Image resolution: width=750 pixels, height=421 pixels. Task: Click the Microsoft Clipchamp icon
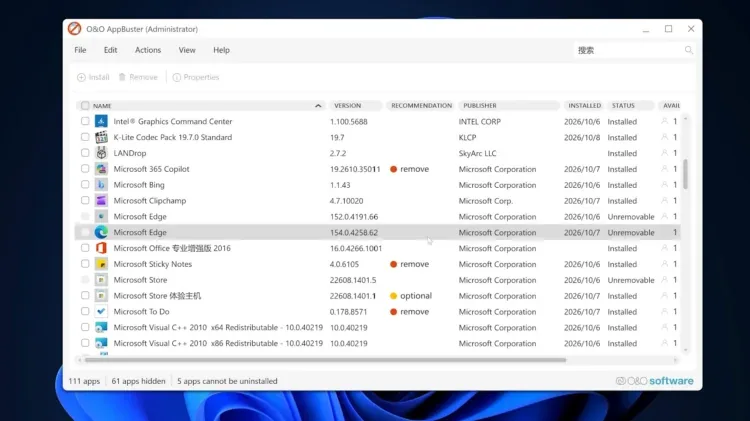(x=101, y=200)
